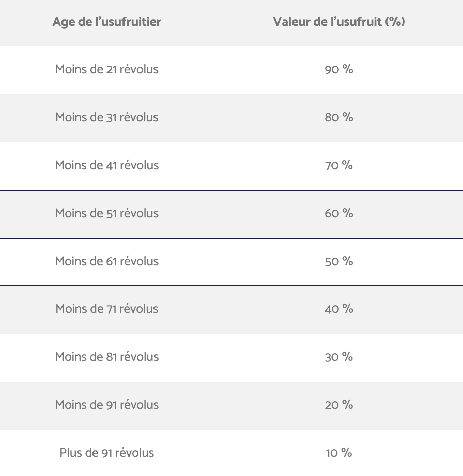The width and height of the screenshot is (463, 476).
Task: Select the 50 % value cell
Action: click(339, 262)
